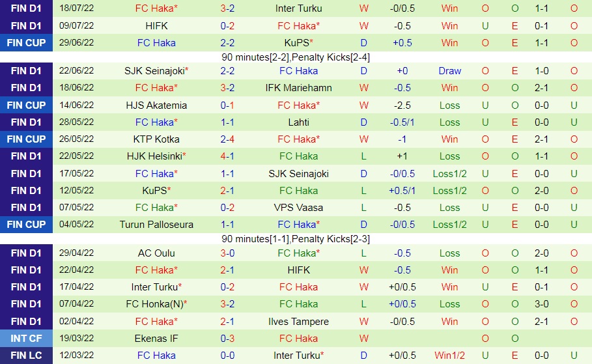
Task: Open the 2-4 score of KTP Kotka match
Action: (x=227, y=139)
